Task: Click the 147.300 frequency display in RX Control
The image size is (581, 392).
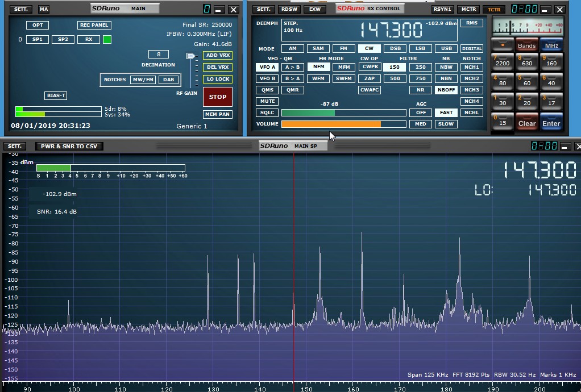Action: coord(392,30)
